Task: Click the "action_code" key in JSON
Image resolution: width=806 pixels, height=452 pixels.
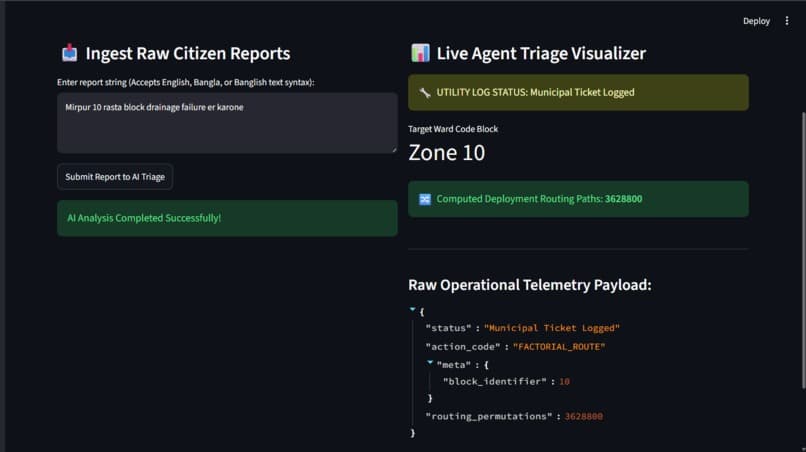Action: pyautogui.click(x=463, y=347)
